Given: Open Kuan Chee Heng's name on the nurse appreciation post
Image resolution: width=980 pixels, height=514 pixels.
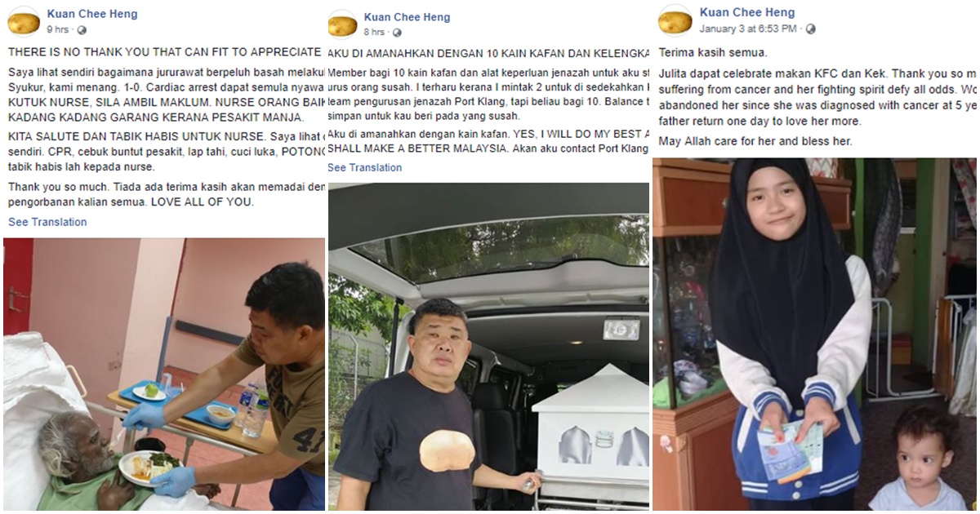Looking at the screenshot, I should 92,14.
